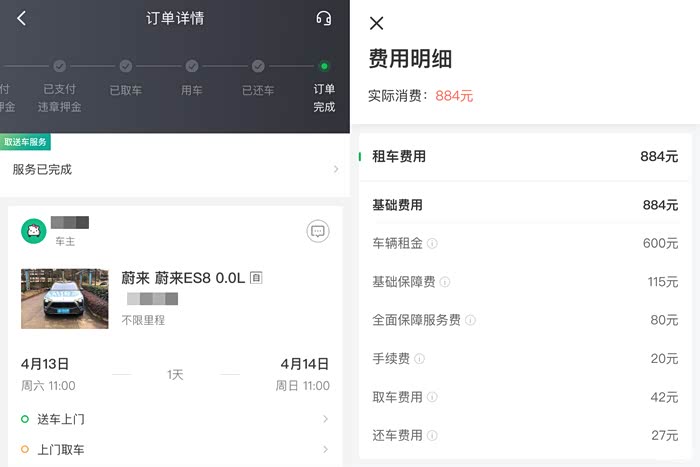Expand the 上门取车 details
The height and width of the screenshot is (467, 700).
click(175, 449)
